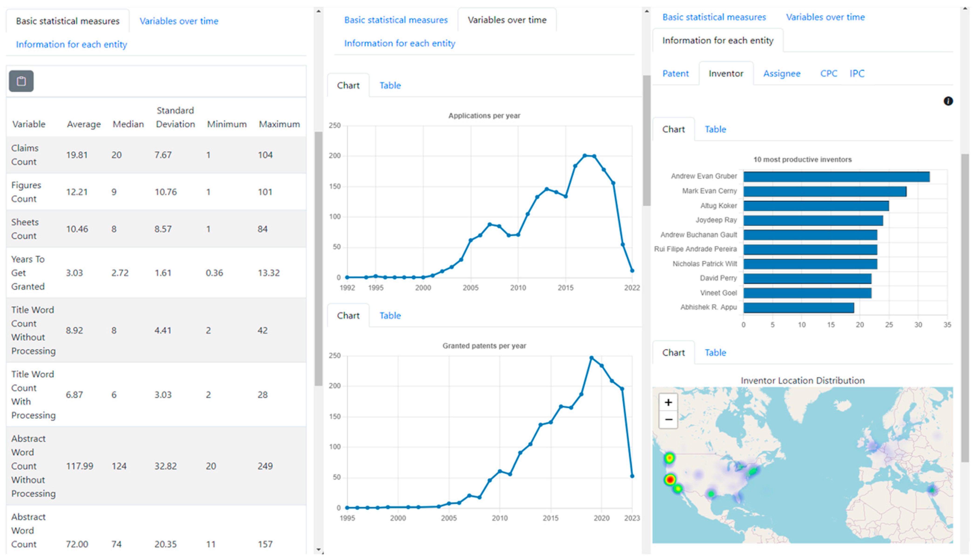
Task: Click the clipboard copy icon button
Action: (x=21, y=81)
